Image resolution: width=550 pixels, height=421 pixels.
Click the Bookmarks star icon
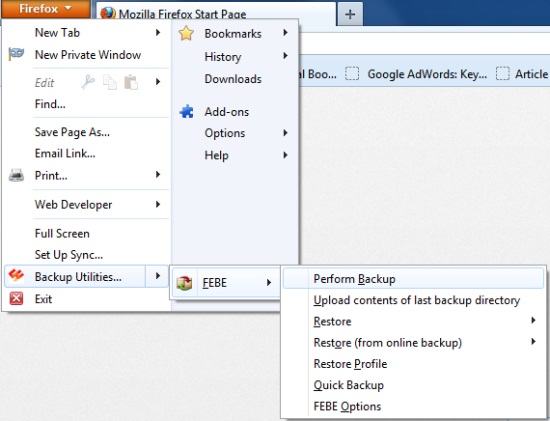186,34
